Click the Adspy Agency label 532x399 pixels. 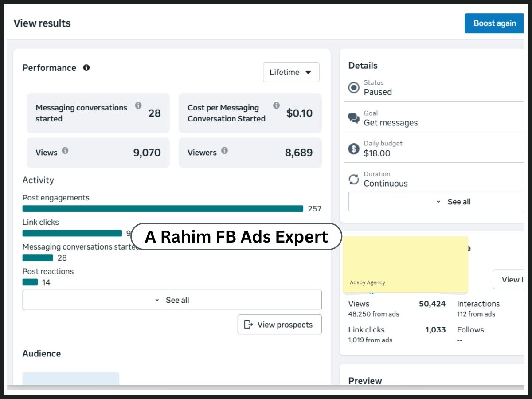click(368, 282)
